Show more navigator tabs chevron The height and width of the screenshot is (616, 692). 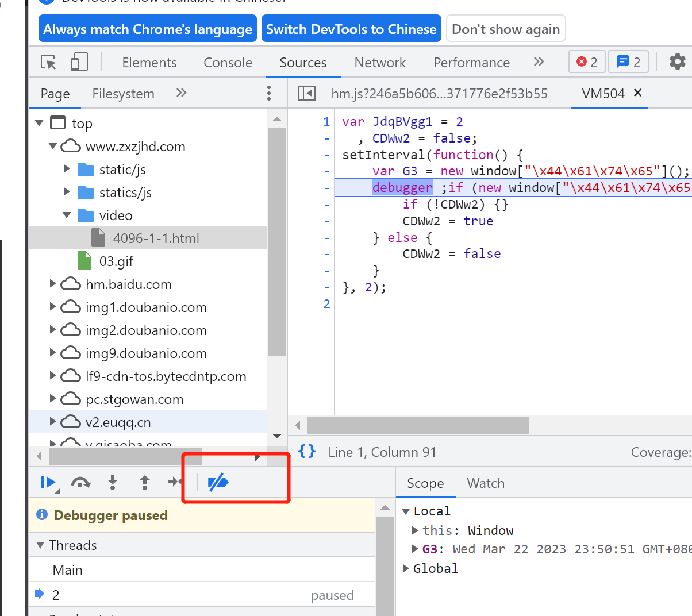pyautogui.click(x=182, y=93)
